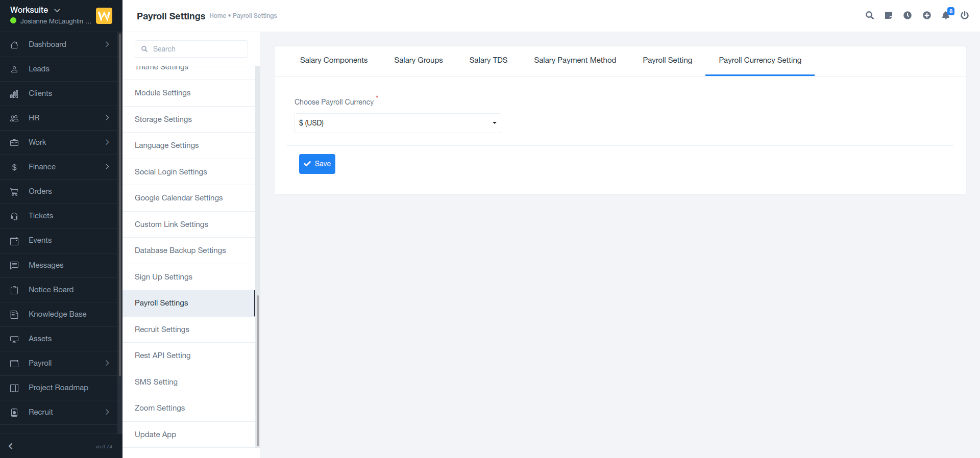Expand the HR submenu chevron
Screen dimensions: 980x458
click(x=107, y=118)
